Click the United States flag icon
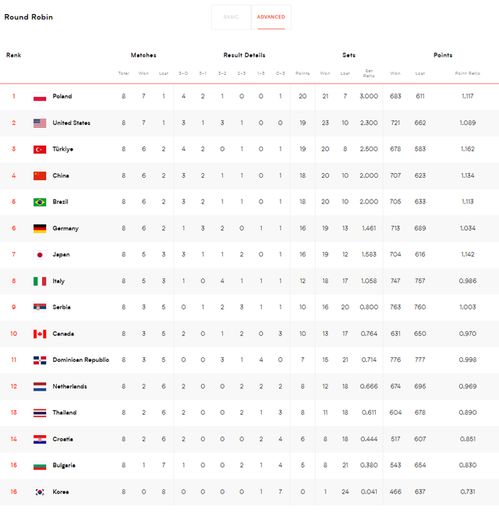This screenshot has width=499, height=517. [40, 123]
